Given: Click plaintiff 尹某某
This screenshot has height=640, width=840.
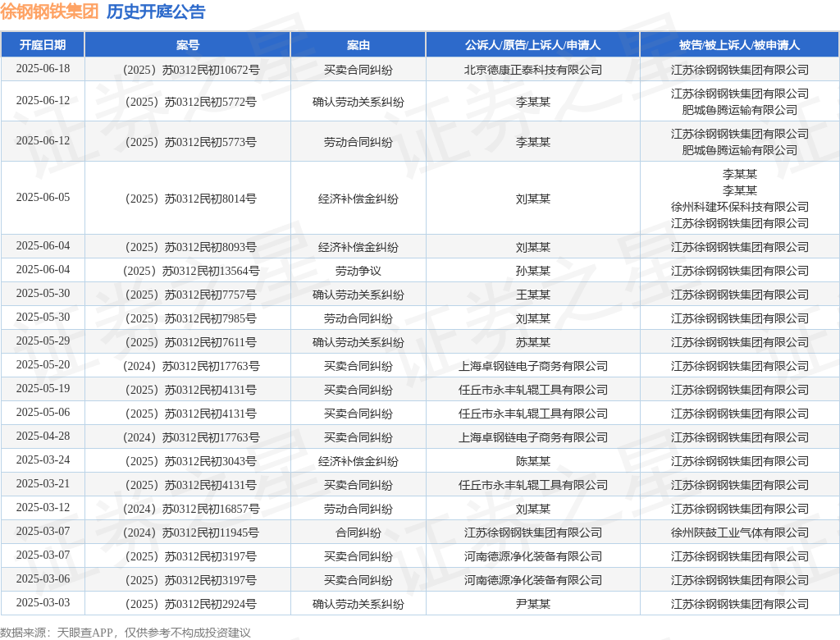Looking at the screenshot, I should click(533, 604).
